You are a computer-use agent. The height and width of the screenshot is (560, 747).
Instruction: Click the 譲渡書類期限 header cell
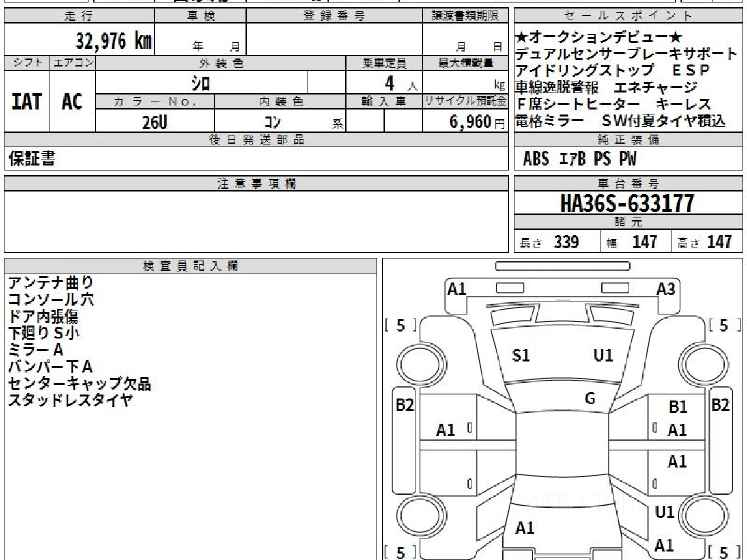point(465,16)
